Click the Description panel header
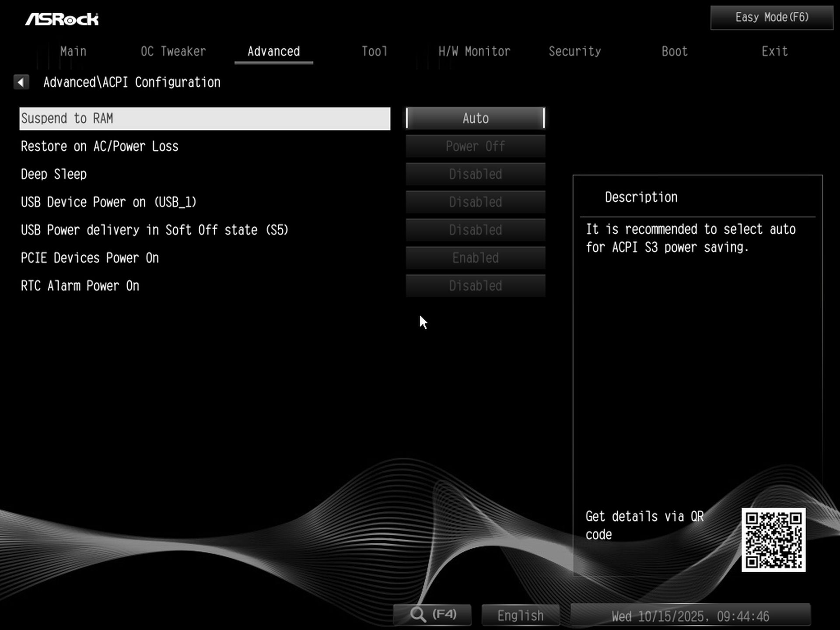The height and width of the screenshot is (630, 840). 640,196
